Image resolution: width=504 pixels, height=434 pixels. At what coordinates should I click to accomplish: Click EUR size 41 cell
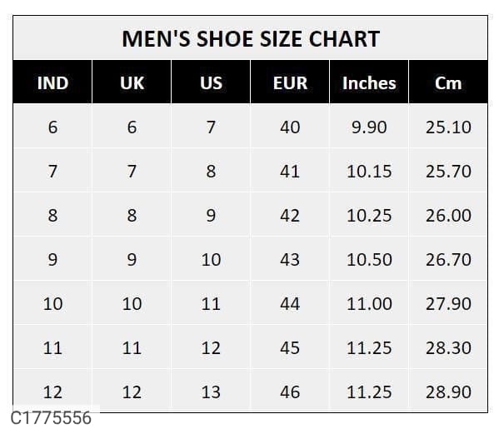click(290, 172)
